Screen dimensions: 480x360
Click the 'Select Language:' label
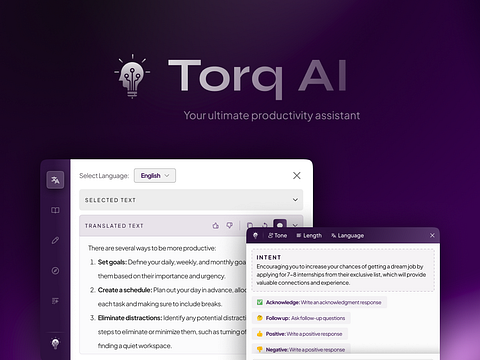pos(104,176)
